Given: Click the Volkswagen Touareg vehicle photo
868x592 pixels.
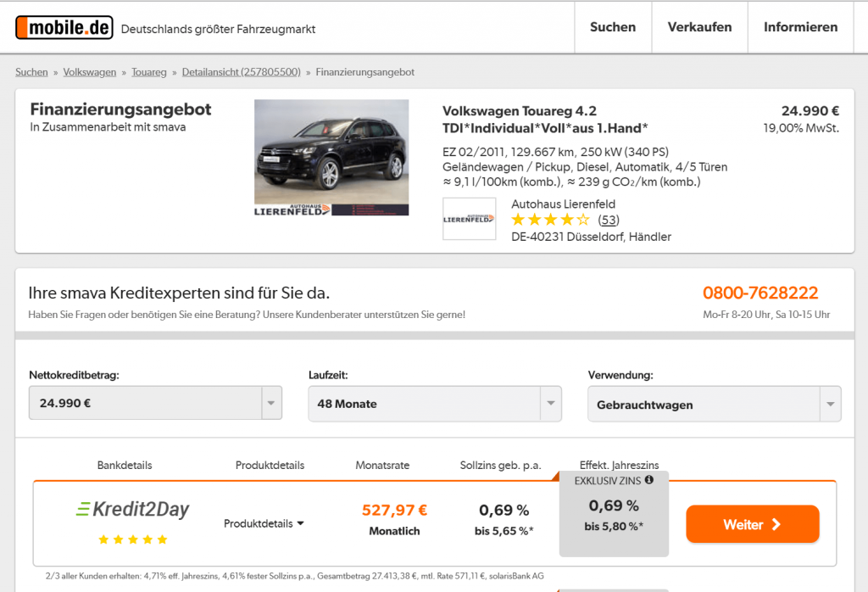Looking at the screenshot, I should click(x=331, y=156).
